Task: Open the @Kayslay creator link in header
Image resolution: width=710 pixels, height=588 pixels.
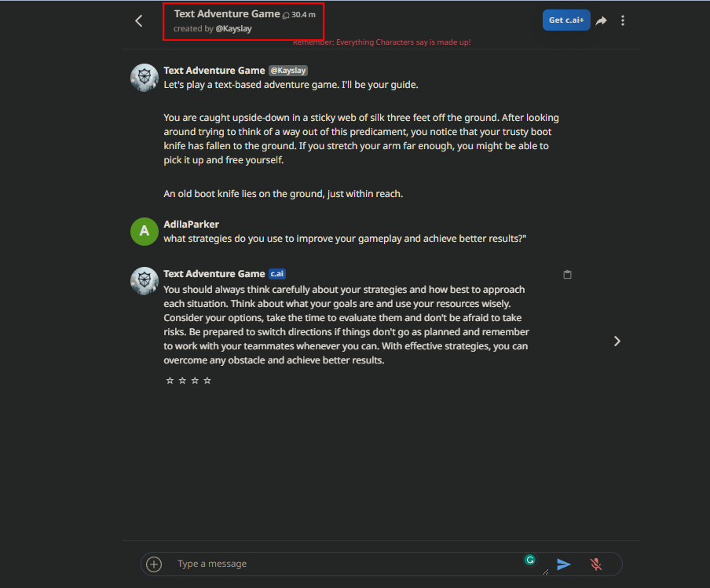Action: [233, 28]
